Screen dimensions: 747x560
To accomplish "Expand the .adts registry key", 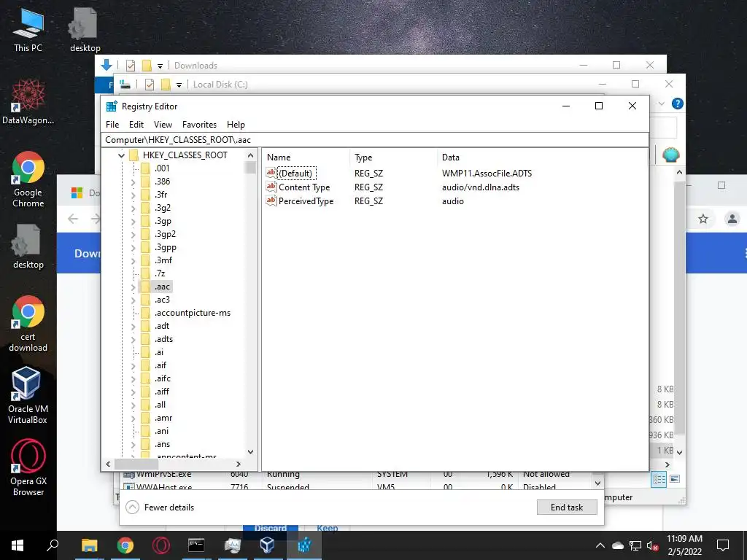I will pyautogui.click(x=133, y=340).
